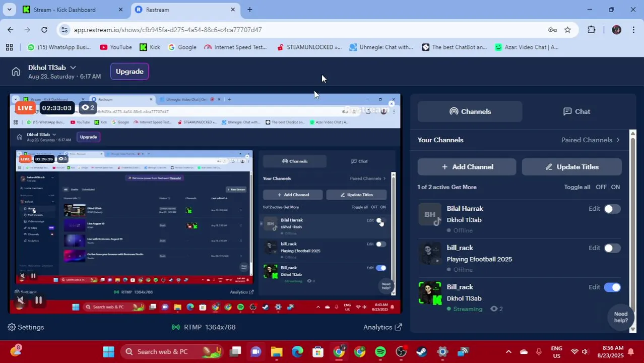Go back in browser history
Screen dimensions: 644x363
point(11,30)
